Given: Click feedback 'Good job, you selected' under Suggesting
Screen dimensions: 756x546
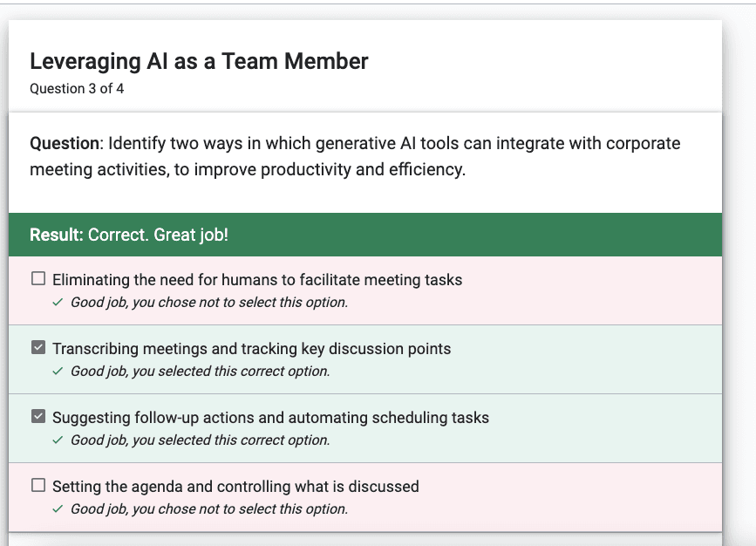Looking at the screenshot, I should click(x=201, y=440).
